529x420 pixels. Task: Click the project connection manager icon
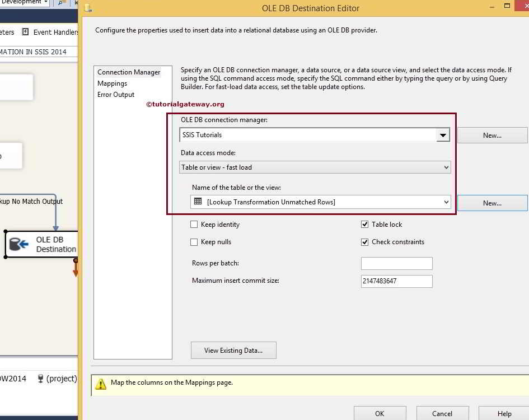point(40,379)
